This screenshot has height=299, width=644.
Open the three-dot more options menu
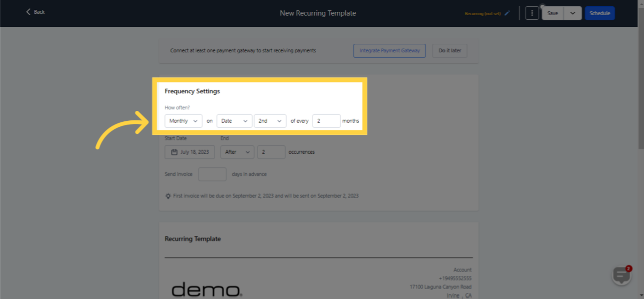[532, 13]
